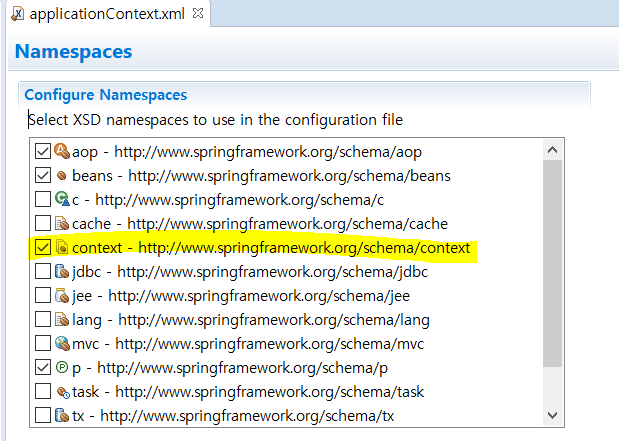Select the schema/p row text
This screenshot has height=441, width=619.
coord(230,369)
